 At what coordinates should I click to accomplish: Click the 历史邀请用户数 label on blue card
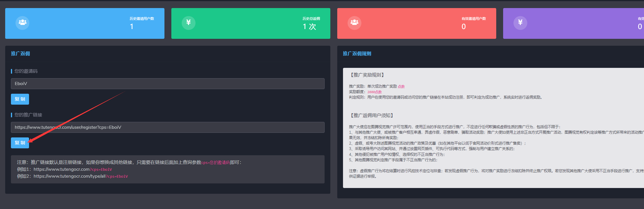pos(142,19)
